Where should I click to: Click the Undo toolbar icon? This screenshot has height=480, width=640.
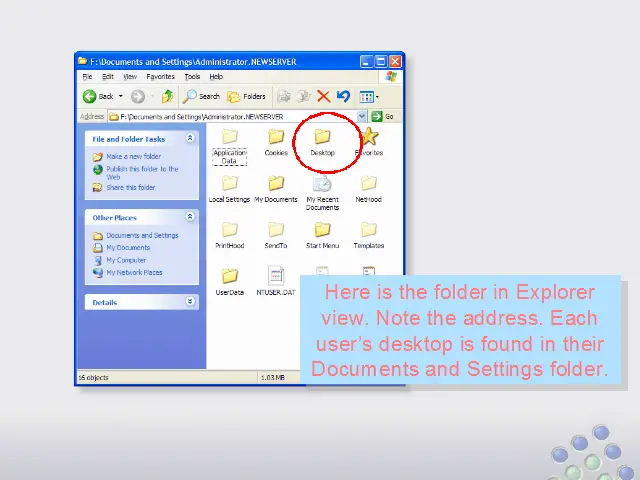(343, 96)
